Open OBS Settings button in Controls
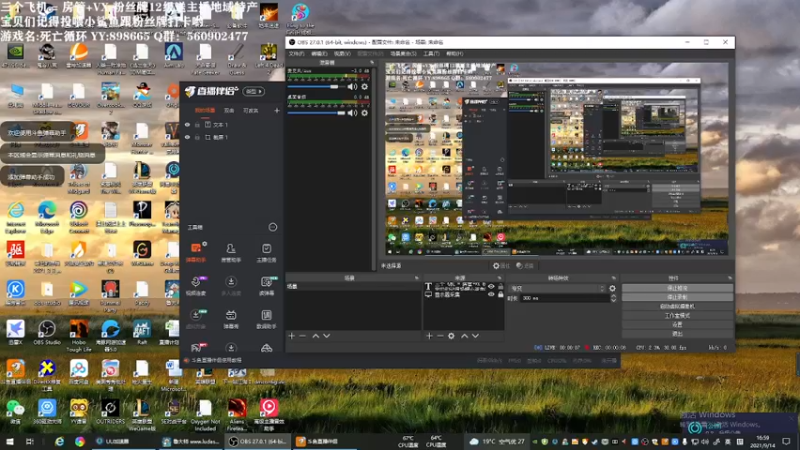This screenshot has height=450, width=800. pos(677,324)
